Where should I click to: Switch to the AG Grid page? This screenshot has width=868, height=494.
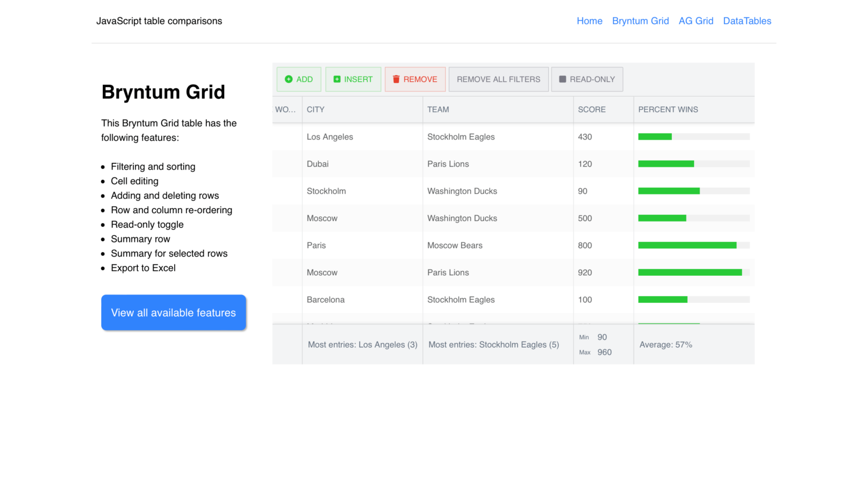[696, 21]
